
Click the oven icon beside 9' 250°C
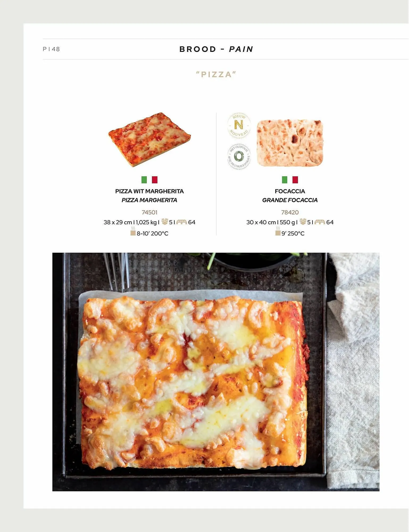coord(278,231)
